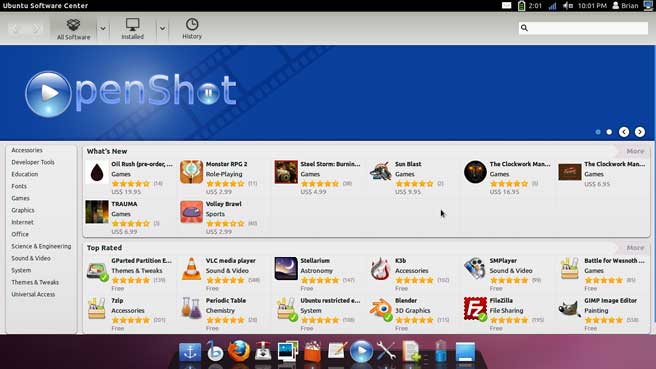Open the mail envelope indicator
The height and width of the screenshot is (369, 656).
pyautogui.click(x=506, y=5)
